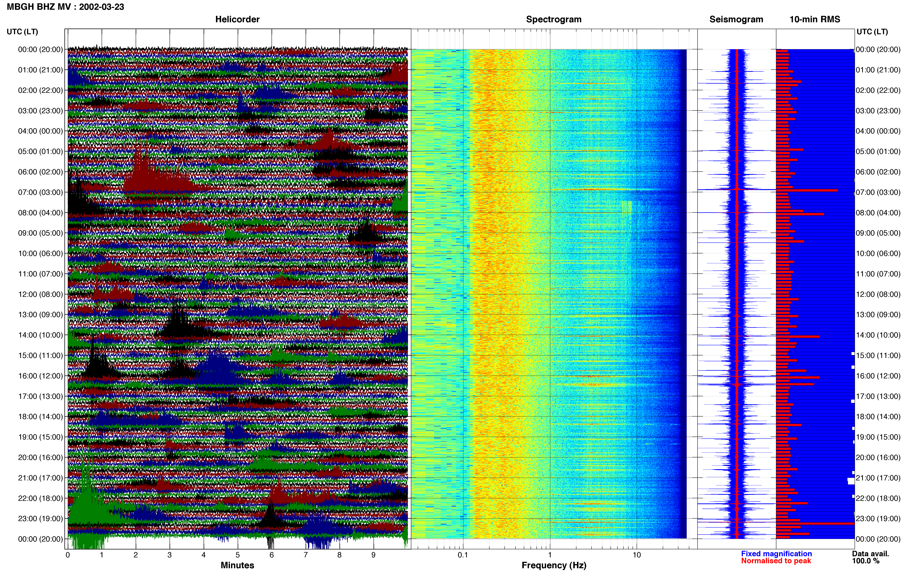This screenshot has width=924, height=578.
Task: Click the plot title 'MBGH BHZ MV : 2002-03-23'
Action: [x=65, y=7]
